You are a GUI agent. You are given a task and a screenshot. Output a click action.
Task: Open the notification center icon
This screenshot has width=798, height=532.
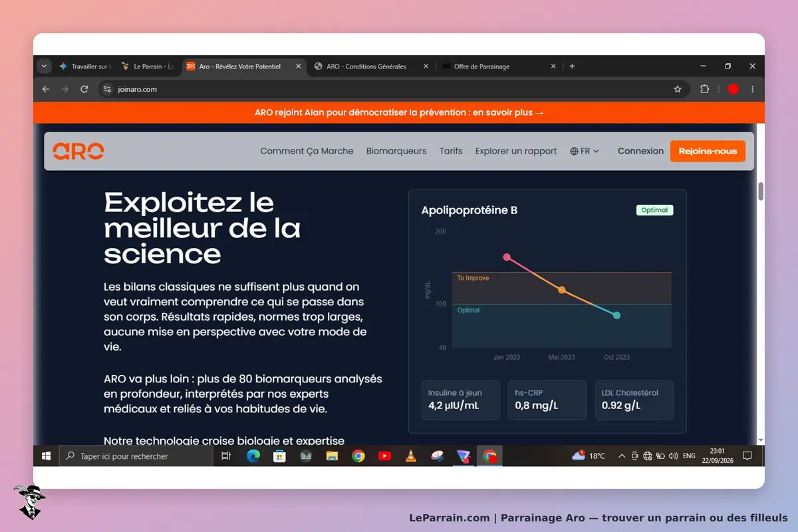click(x=747, y=456)
